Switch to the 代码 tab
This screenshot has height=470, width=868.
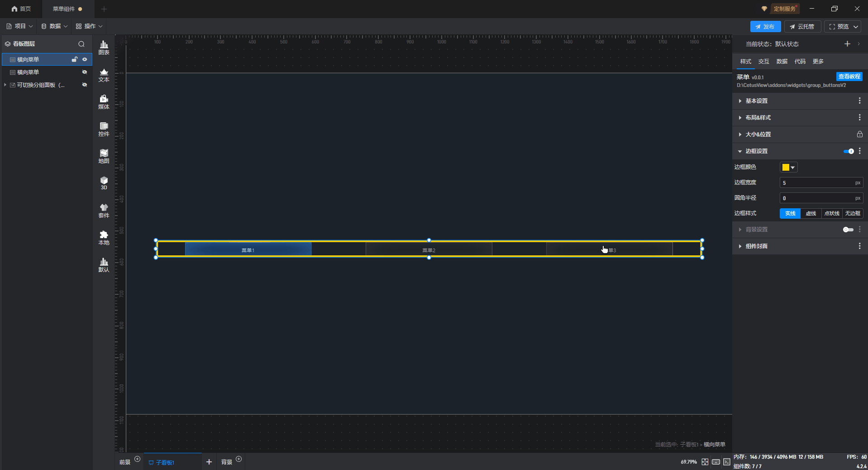pyautogui.click(x=800, y=62)
